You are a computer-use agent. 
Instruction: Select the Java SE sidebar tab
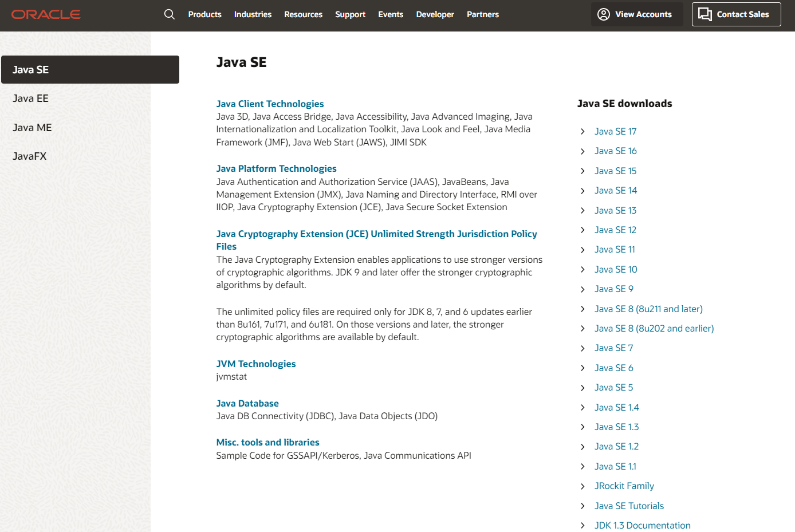(90, 69)
